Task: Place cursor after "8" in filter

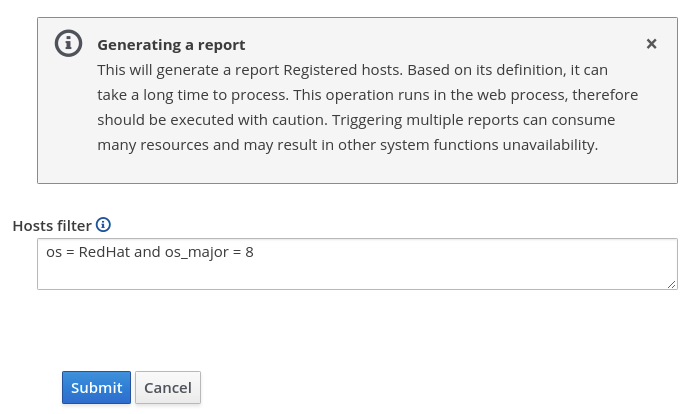Action: click(254, 252)
